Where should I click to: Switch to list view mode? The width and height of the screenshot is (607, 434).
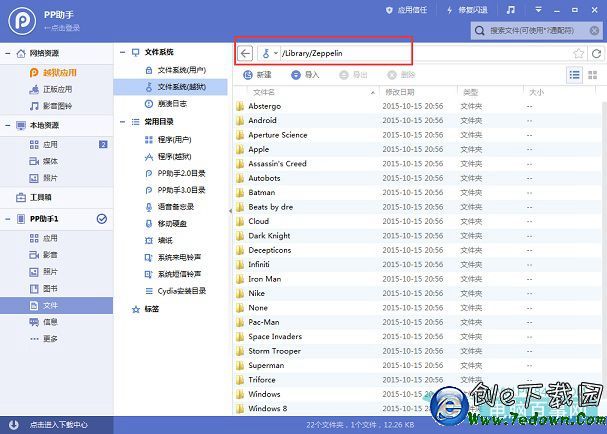[x=574, y=75]
